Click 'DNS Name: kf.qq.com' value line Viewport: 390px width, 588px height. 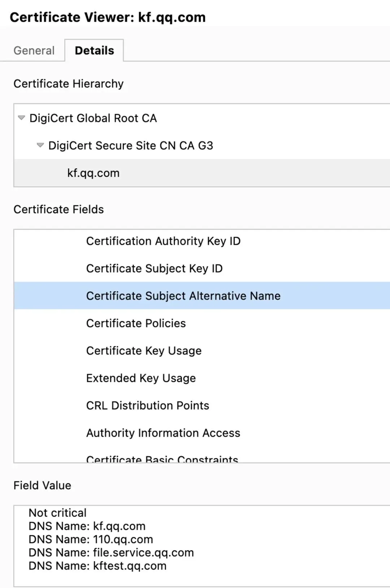(87, 526)
